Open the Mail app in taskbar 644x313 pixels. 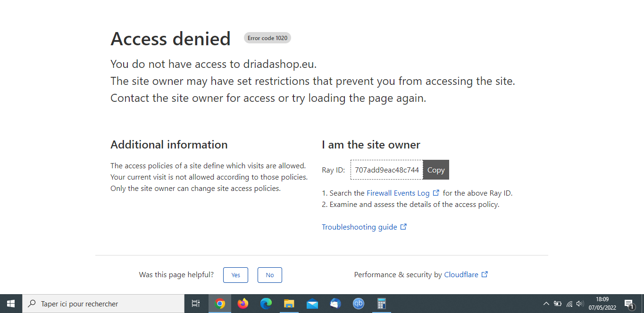[312, 304]
